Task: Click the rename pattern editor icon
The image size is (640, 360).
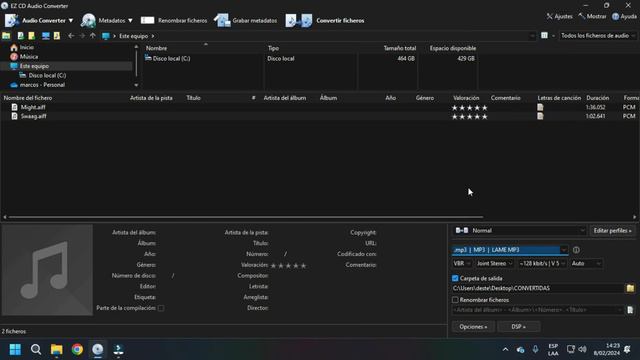Action: point(630,310)
